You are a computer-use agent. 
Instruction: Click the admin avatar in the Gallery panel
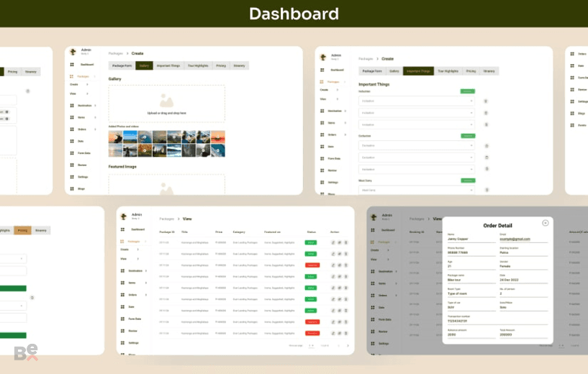coord(73,51)
